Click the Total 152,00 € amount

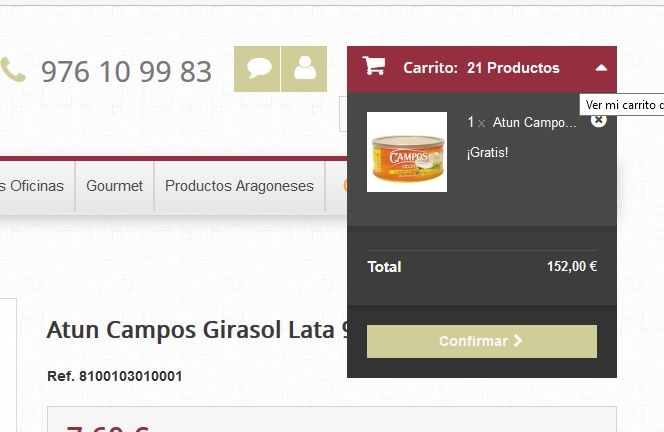point(572,266)
